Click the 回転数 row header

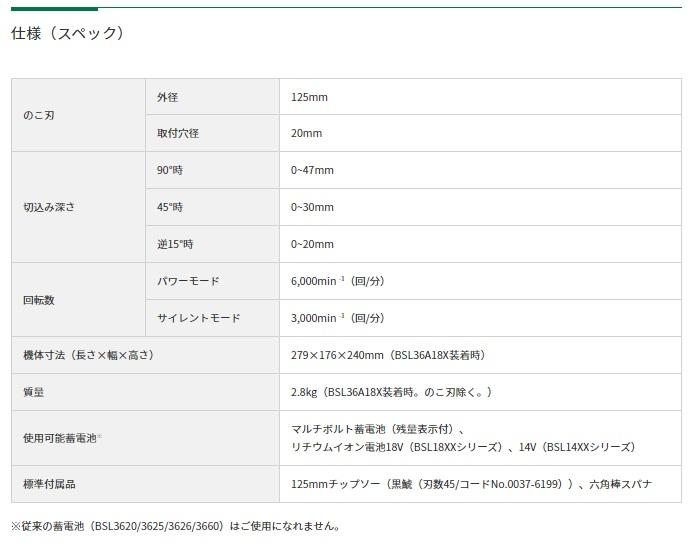78,300
